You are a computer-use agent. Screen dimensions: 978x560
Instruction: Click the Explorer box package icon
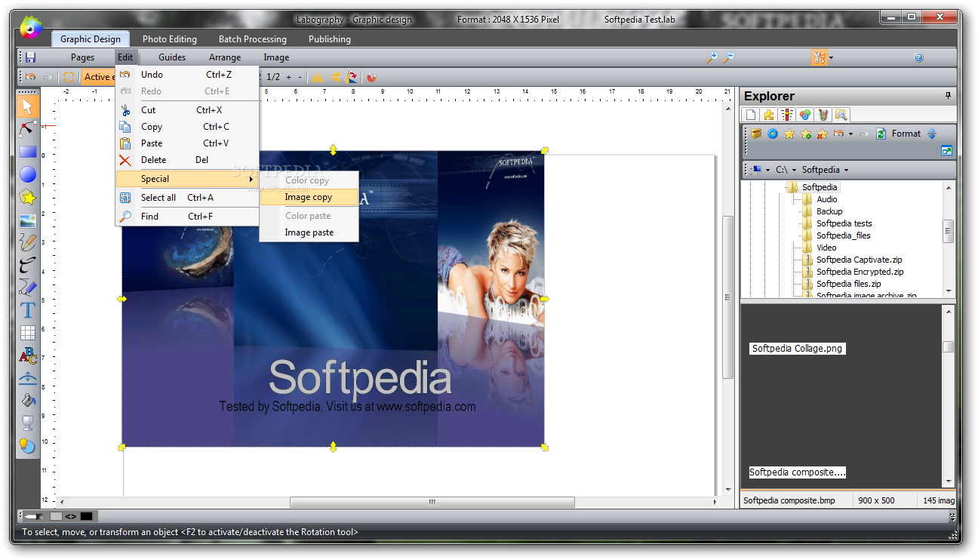point(756,134)
